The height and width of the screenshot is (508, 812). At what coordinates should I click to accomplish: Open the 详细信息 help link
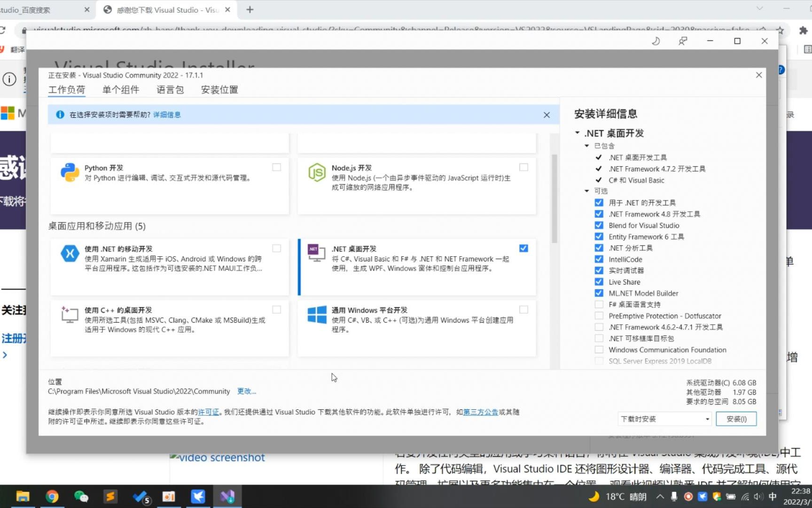point(167,114)
